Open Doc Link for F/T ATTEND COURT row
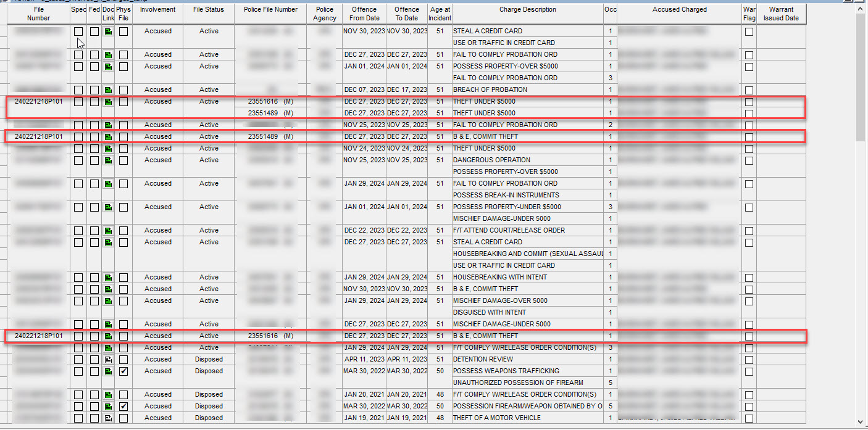 (108, 231)
